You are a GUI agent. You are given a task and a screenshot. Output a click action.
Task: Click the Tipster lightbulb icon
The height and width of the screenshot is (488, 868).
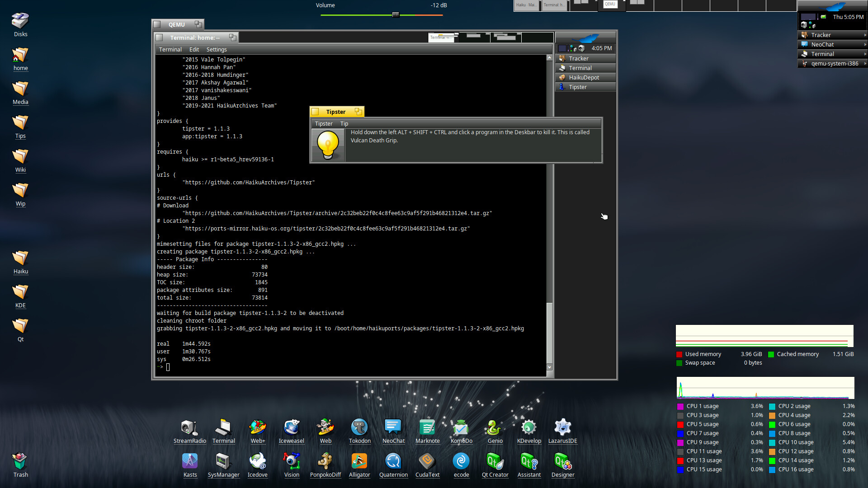pyautogui.click(x=328, y=145)
